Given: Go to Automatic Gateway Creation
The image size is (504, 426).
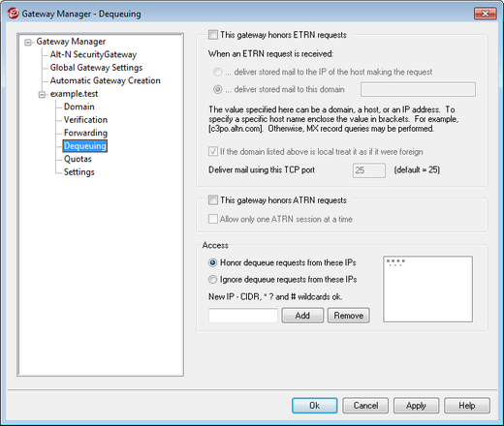Looking at the screenshot, I should click(106, 80).
